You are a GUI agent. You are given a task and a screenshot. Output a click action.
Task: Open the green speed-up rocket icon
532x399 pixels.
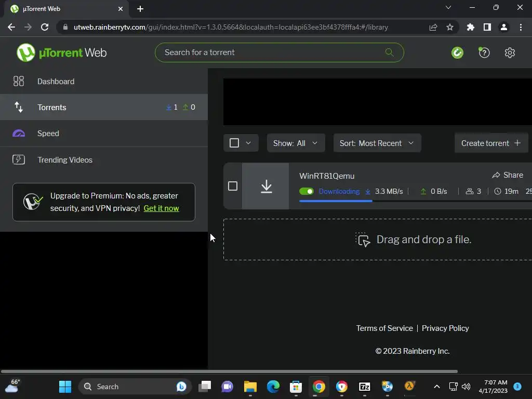pos(457,52)
